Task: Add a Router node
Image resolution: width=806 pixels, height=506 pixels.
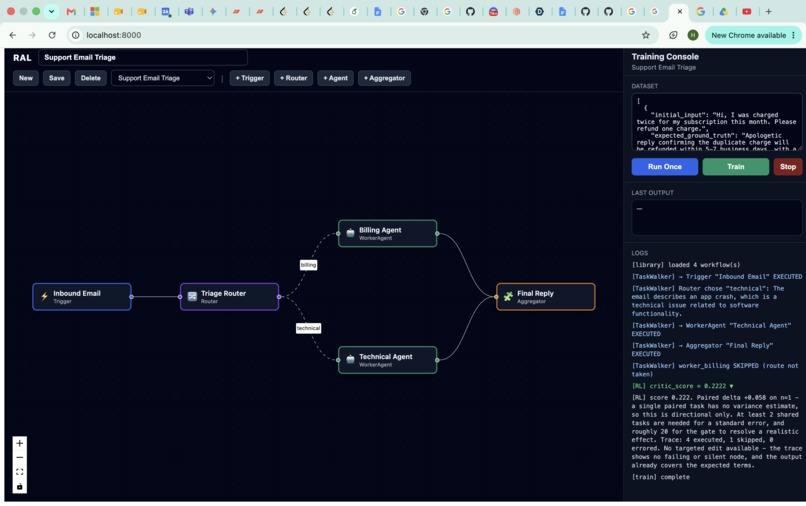Action: click(294, 78)
